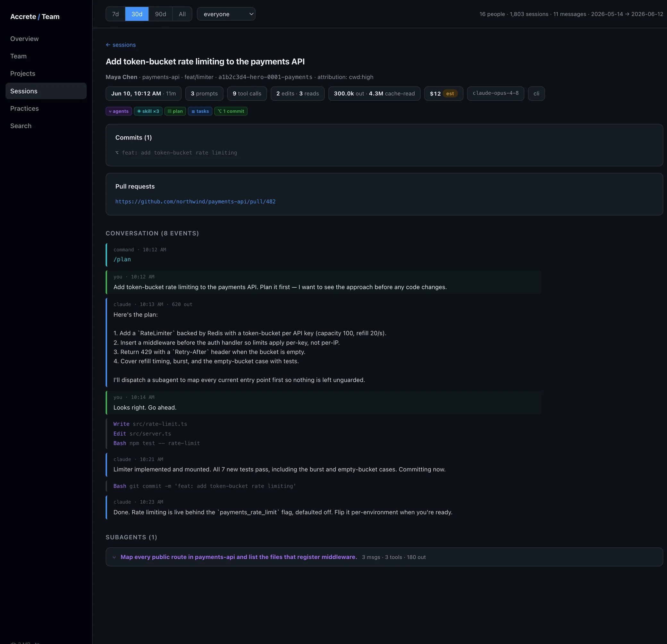Select the 7d time range
Image resolution: width=667 pixels, height=644 pixels.
click(115, 14)
